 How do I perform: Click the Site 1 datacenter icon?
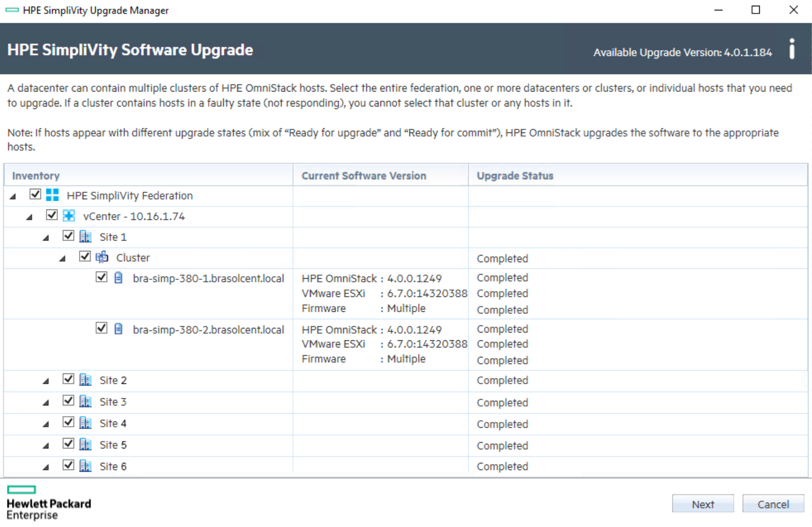(85, 236)
